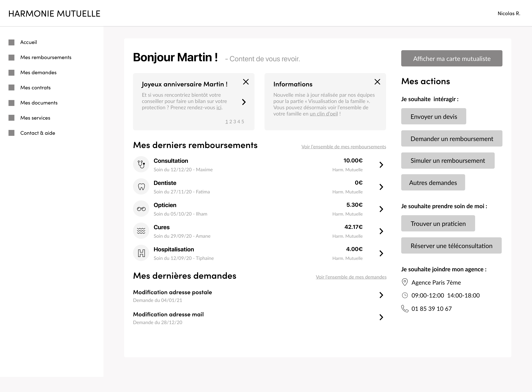532x392 pixels.
Task: Go to Mes documents sidebar item
Action: [39, 103]
